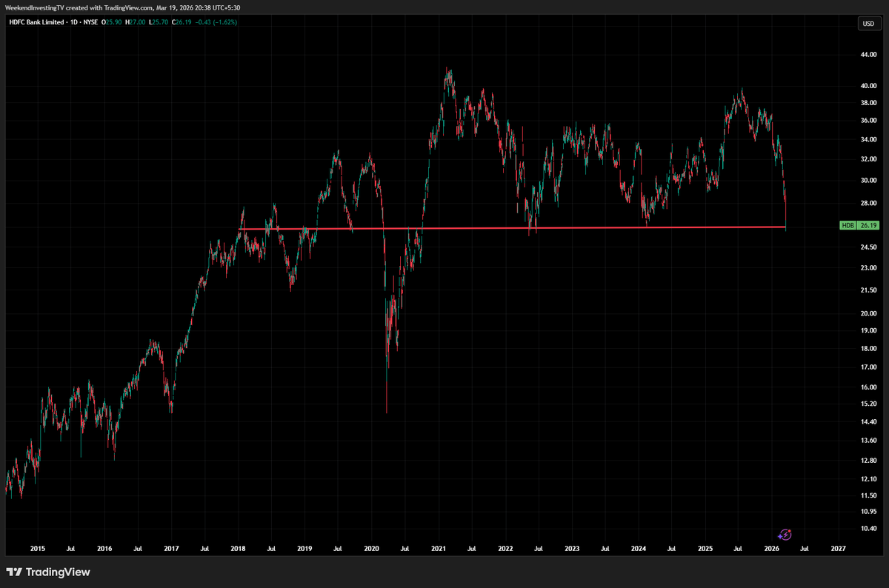Click the 2018 year label on time axis
This screenshot has width=889, height=588.
pyautogui.click(x=238, y=549)
